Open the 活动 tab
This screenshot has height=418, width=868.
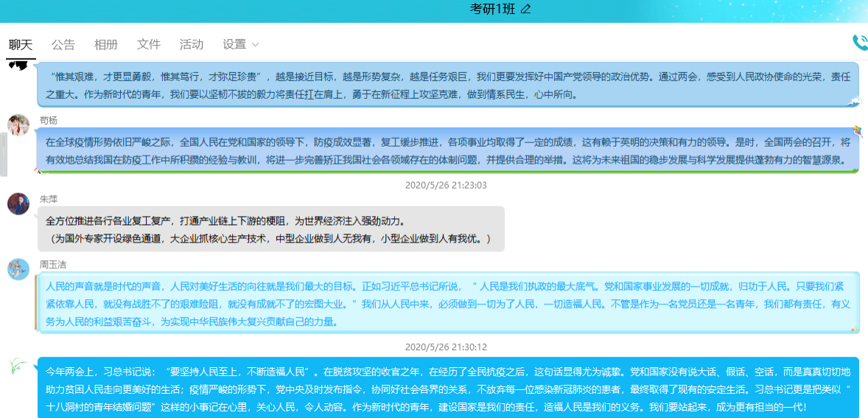coord(191,45)
